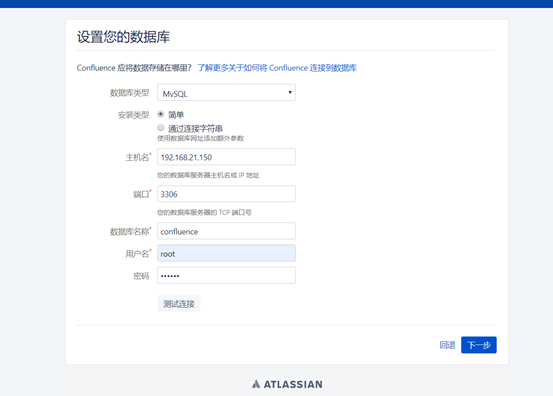
Task: Click the hint text about hostname or IP address
Action: (x=208, y=175)
